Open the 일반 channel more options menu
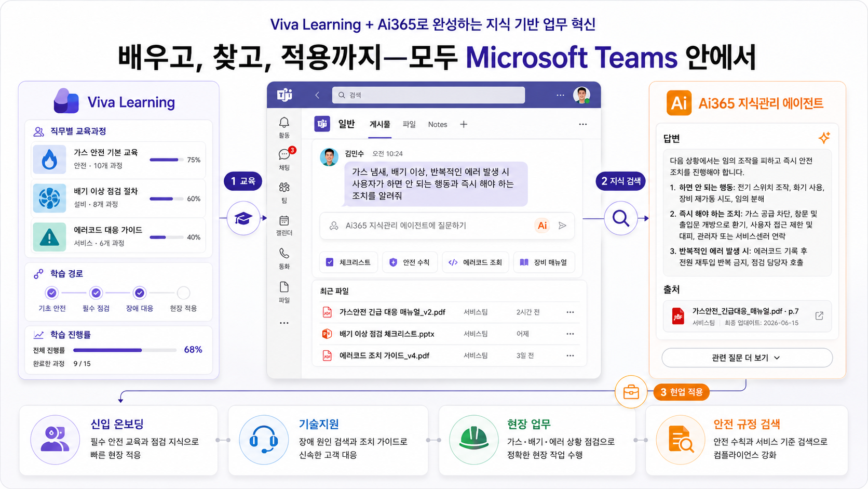 [583, 124]
